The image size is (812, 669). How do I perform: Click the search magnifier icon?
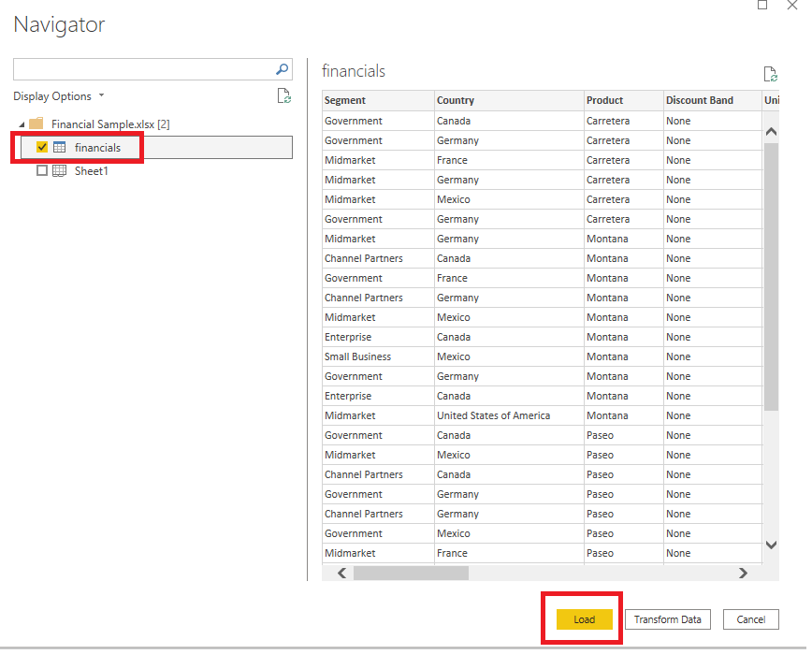tap(283, 69)
